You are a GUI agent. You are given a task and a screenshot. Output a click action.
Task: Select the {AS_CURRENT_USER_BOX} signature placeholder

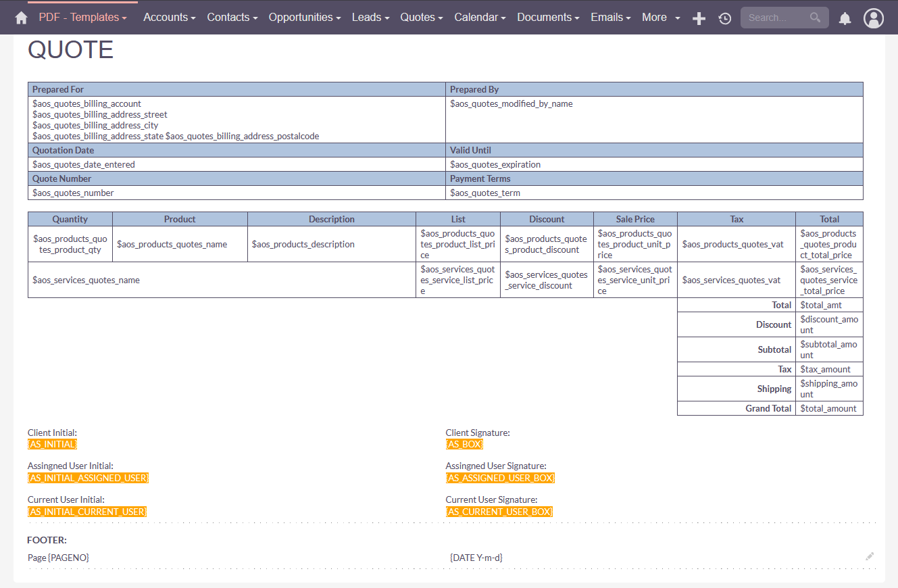[x=499, y=512]
